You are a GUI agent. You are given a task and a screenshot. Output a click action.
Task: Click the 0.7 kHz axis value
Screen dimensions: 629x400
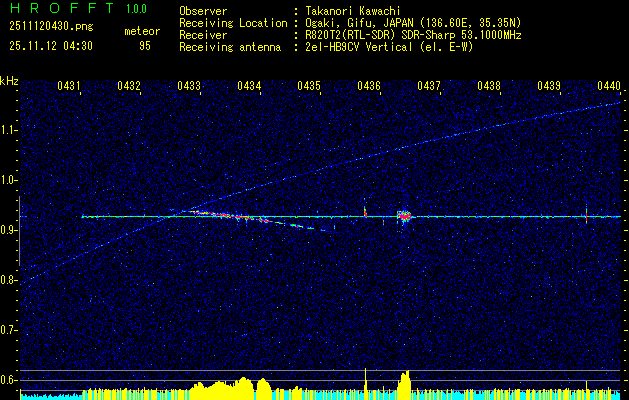coord(9,330)
